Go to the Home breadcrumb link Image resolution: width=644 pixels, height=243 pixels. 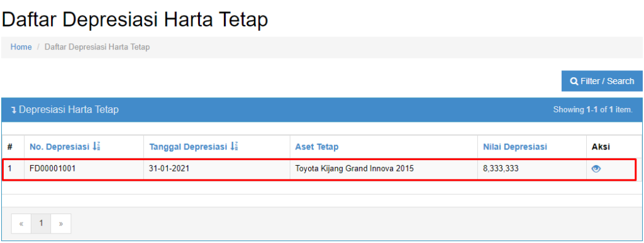(x=21, y=47)
